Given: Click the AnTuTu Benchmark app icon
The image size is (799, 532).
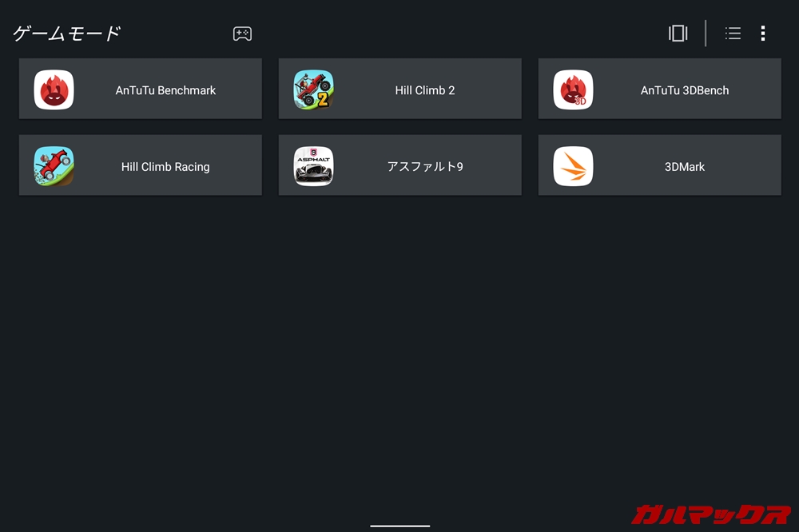Looking at the screenshot, I should (54, 90).
